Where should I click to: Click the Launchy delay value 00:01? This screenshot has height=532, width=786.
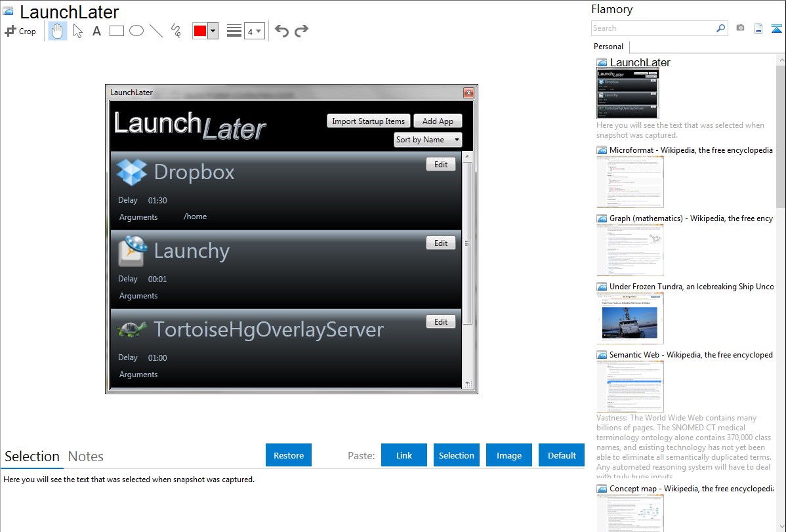point(157,279)
